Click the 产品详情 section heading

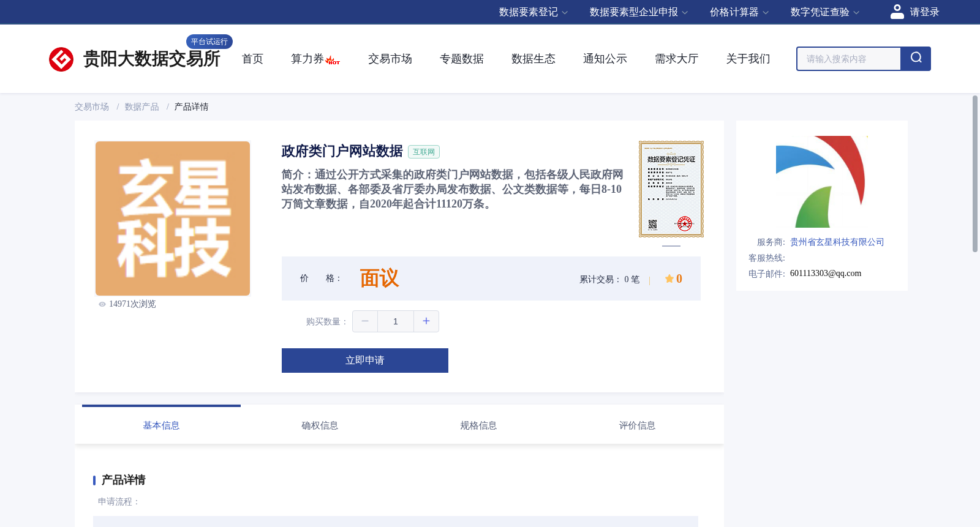123,480
